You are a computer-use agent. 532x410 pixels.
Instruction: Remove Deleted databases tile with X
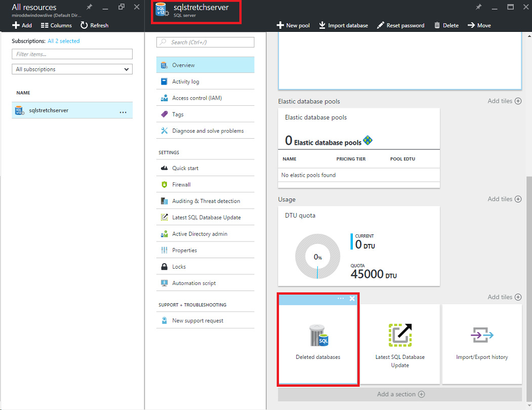(x=352, y=299)
